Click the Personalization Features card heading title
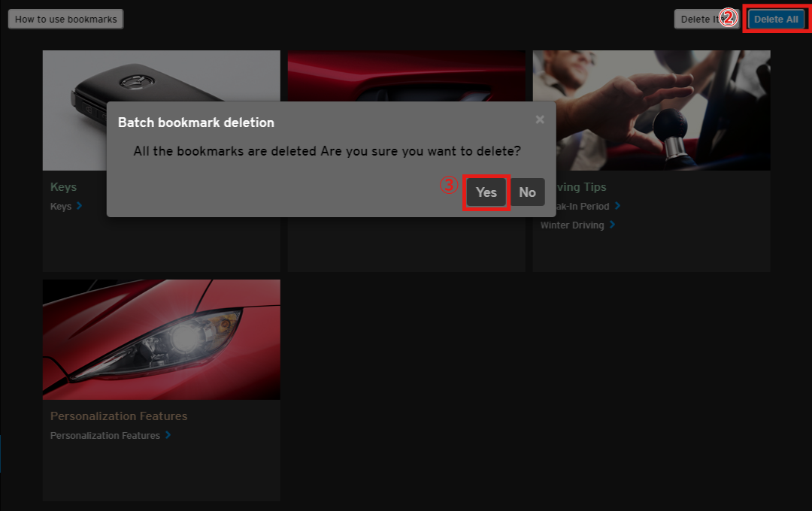This screenshot has height=511, width=812. pos(119,416)
